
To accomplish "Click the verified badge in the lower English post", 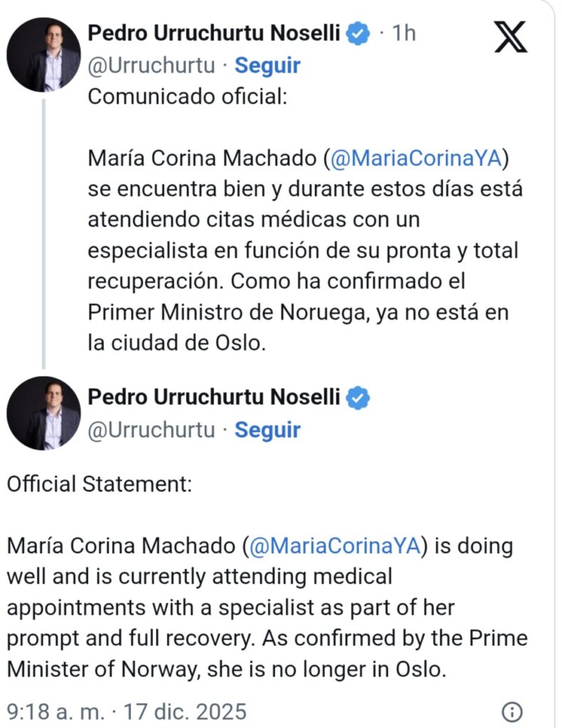I will point(358,398).
